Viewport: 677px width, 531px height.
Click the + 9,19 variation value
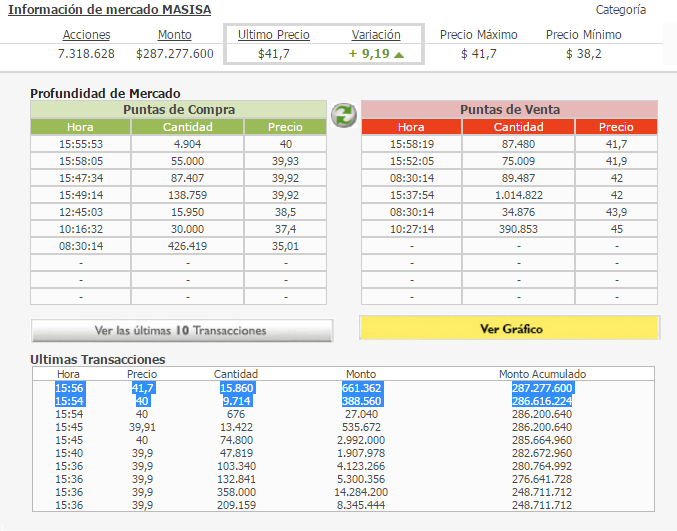[x=369, y=54]
